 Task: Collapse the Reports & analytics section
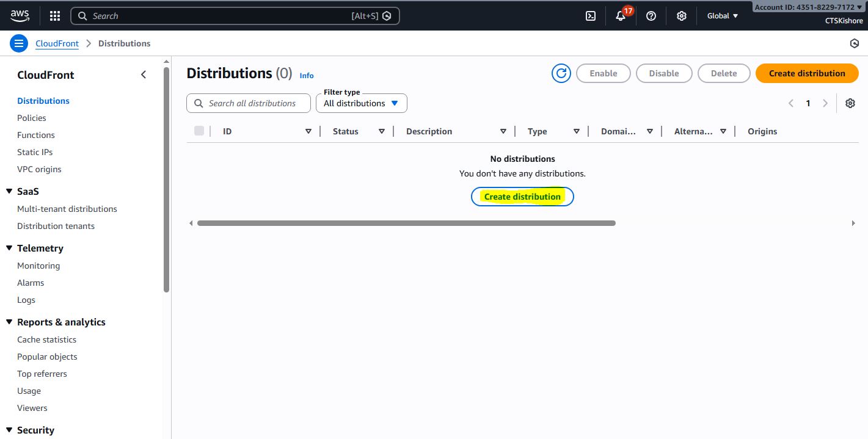[9, 322]
